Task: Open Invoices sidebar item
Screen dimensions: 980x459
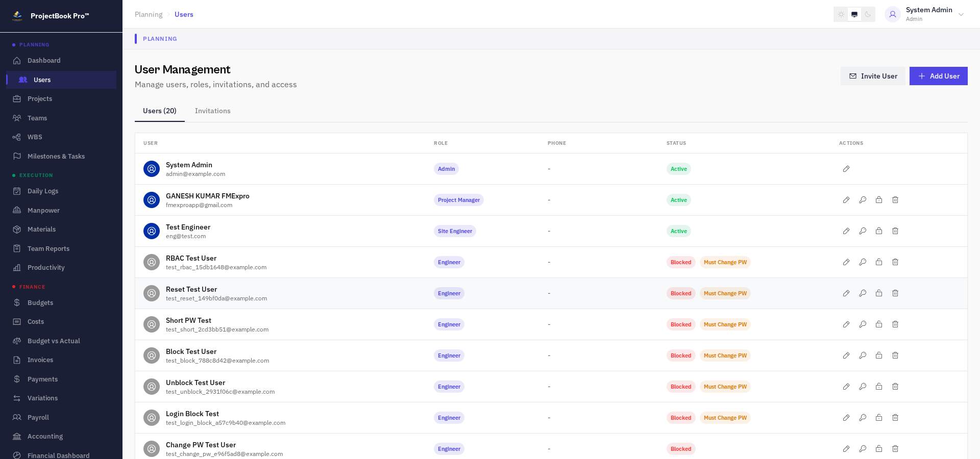Action: coord(61,360)
